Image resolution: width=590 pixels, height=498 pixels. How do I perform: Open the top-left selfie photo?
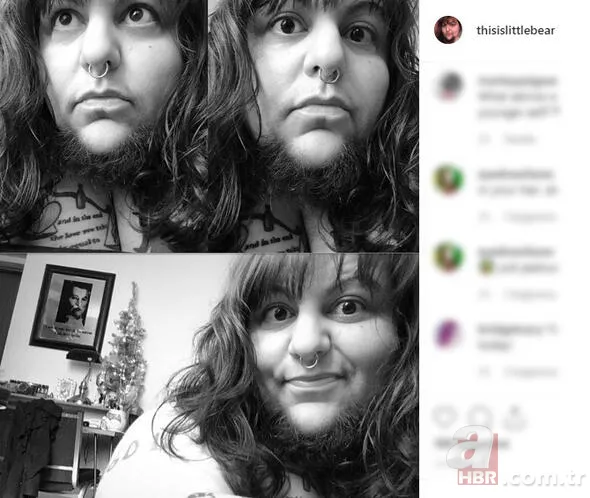pyautogui.click(x=103, y=126)
